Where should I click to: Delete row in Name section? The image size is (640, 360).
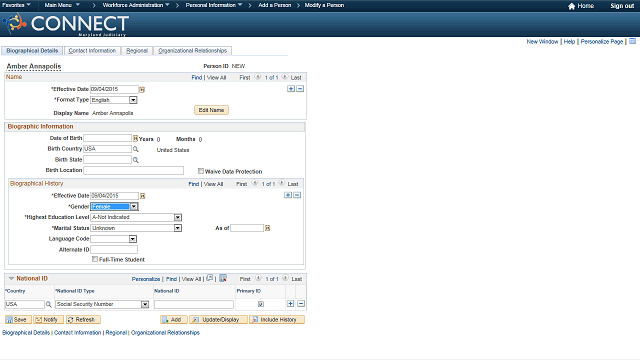coord(300,89)
